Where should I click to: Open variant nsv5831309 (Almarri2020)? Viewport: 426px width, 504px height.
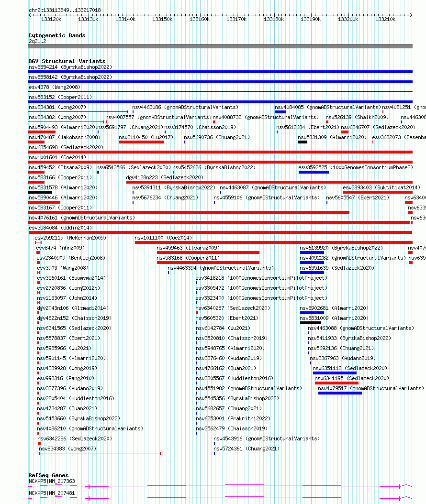[332, 137]
